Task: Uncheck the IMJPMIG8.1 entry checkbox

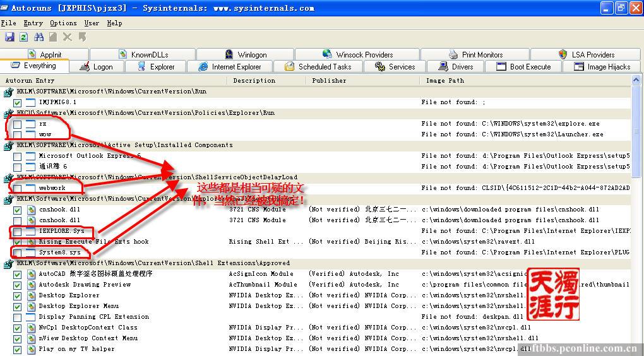Action: point(18,103)
